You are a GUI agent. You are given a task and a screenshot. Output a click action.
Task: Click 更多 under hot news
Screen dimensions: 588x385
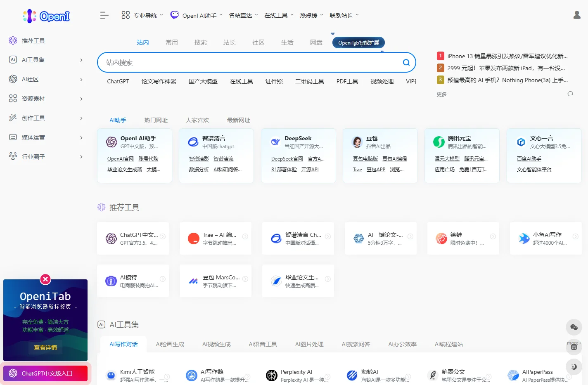(x=441, y=94)
